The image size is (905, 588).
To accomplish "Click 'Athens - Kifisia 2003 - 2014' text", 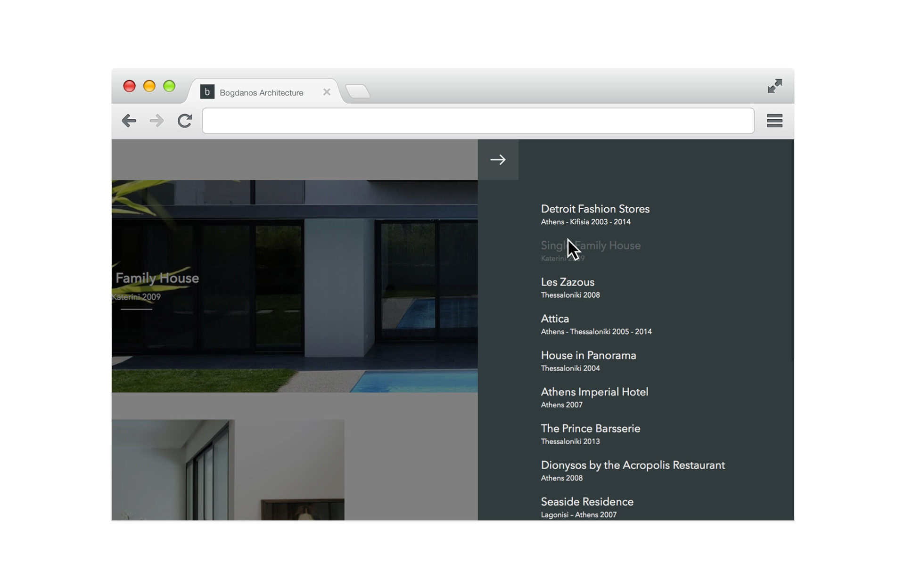I will click(x=585, y=222).
